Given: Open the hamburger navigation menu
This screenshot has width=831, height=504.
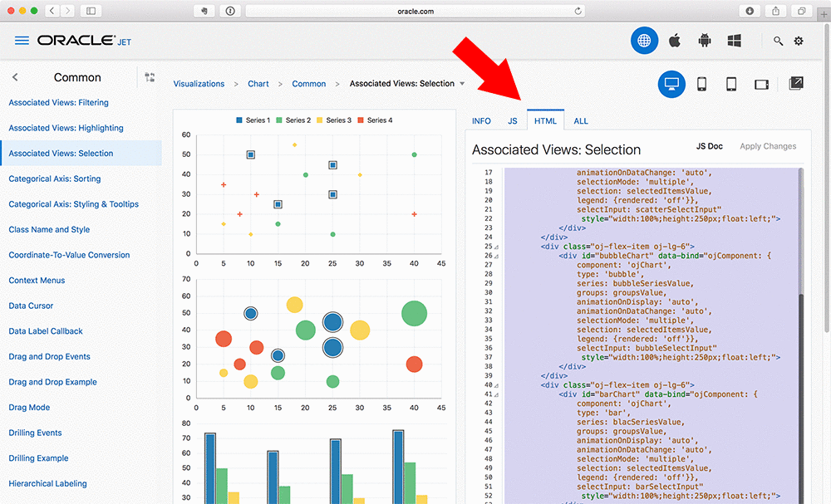Looking at the screenshot, I should coord(22,41).
